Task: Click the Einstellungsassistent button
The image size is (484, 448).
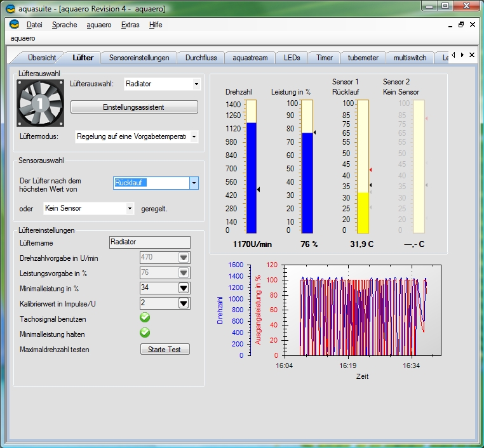Action: 134,107
